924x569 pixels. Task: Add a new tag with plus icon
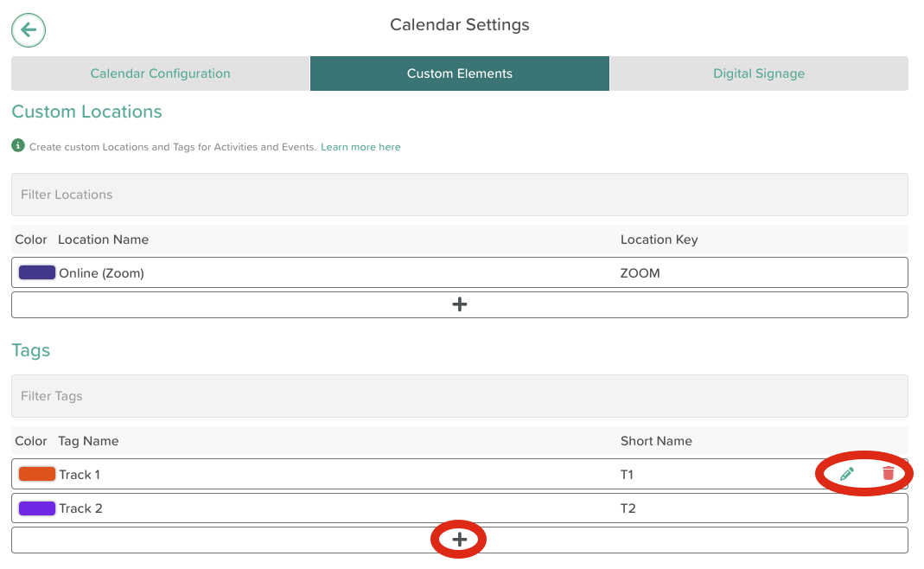pos(460,540)
